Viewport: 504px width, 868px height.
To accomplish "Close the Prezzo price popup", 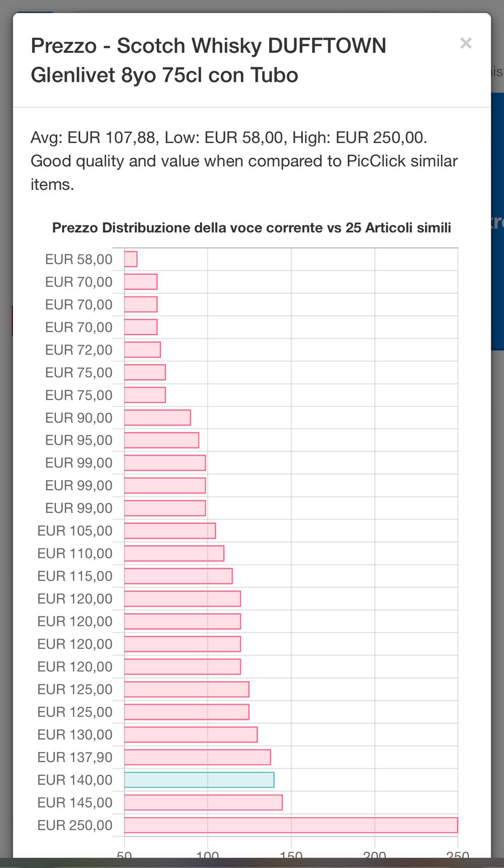I will [x=466, y=44].
